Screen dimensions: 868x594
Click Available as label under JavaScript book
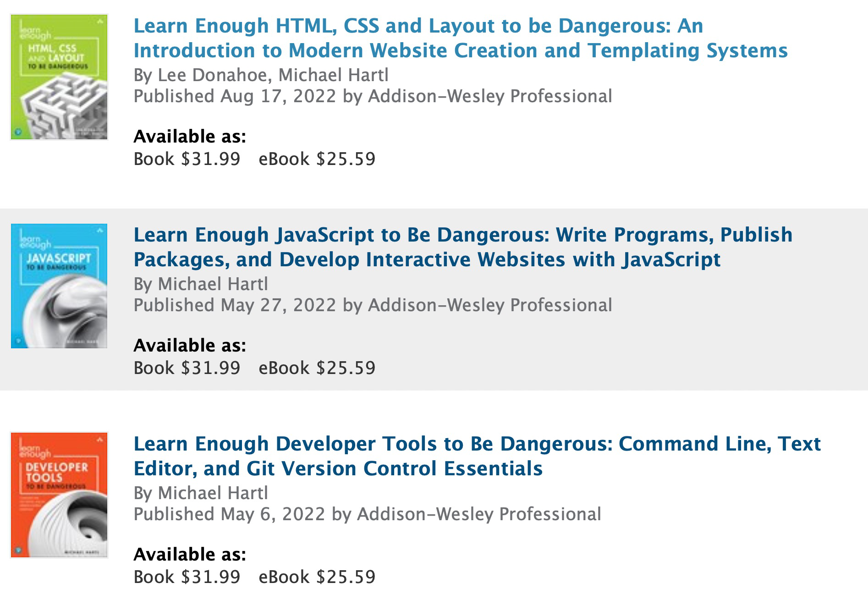pyautogui.click(x=190, y=346)
